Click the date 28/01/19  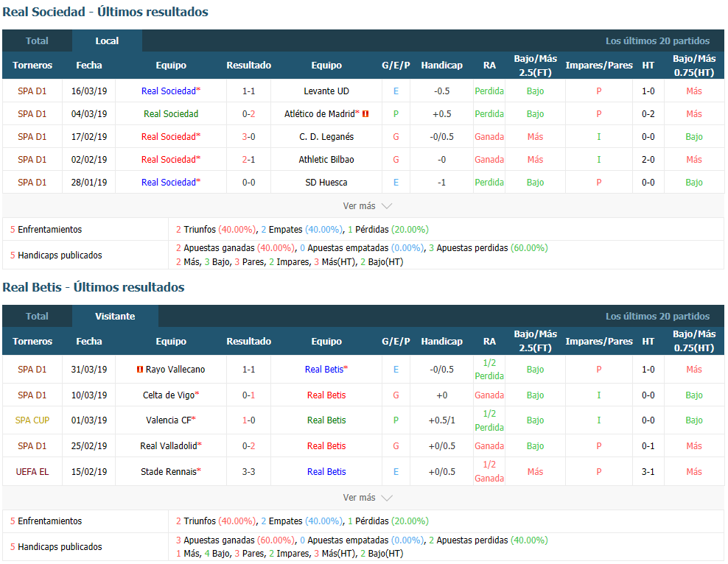click(x=89, y=183)
